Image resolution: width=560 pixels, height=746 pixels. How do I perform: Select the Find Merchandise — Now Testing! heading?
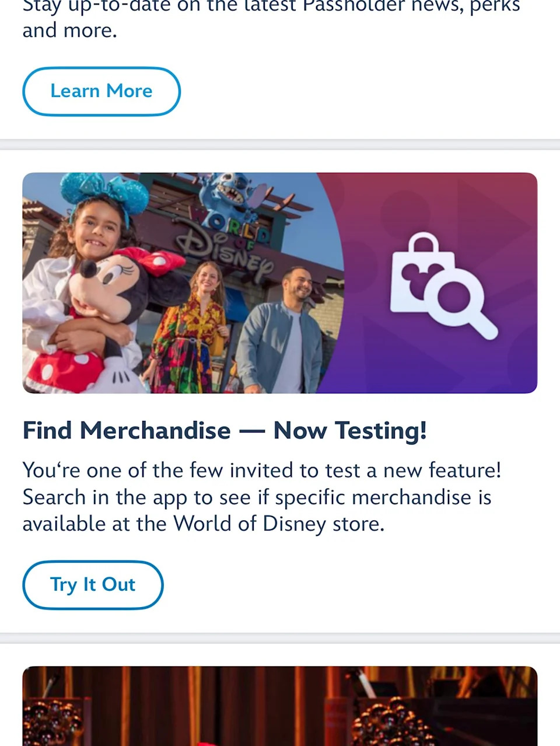coord(225,431)
